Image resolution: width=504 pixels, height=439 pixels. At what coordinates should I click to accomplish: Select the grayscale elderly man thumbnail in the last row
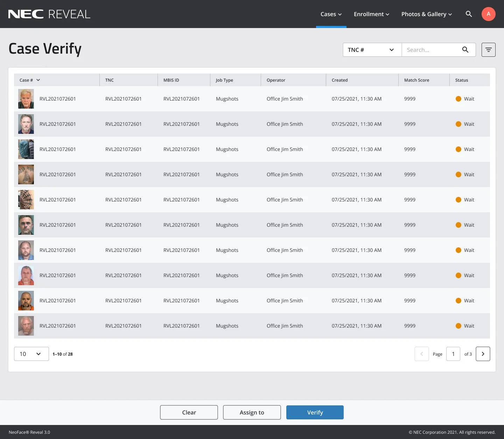coord(26,326)
